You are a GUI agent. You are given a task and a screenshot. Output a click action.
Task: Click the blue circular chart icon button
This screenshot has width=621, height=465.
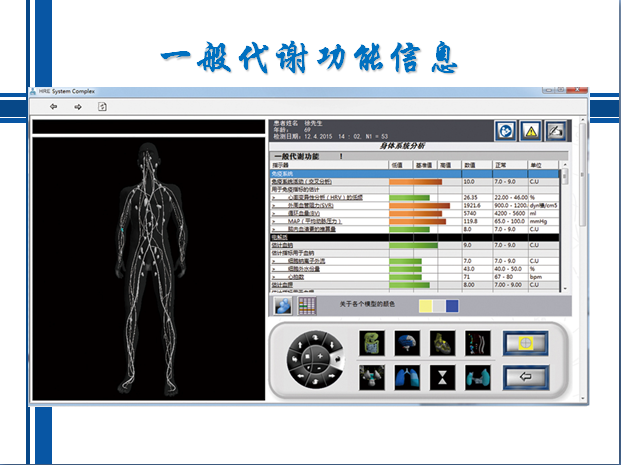point(505,131)
